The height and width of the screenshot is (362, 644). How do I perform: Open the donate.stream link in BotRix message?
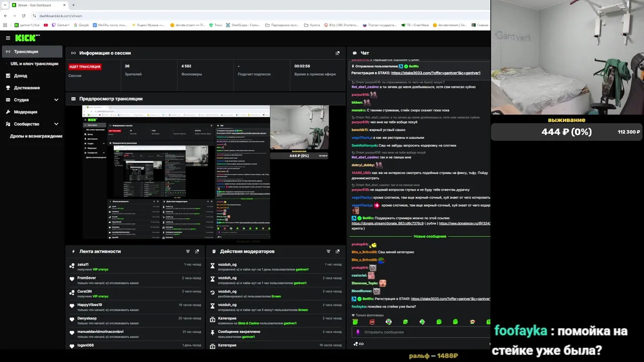coord(387,223)
